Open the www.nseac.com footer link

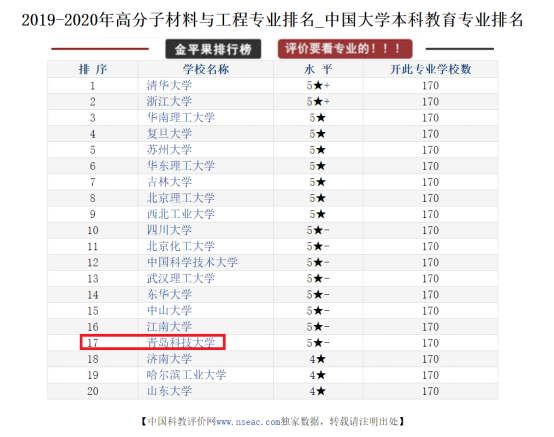(248, 422)
